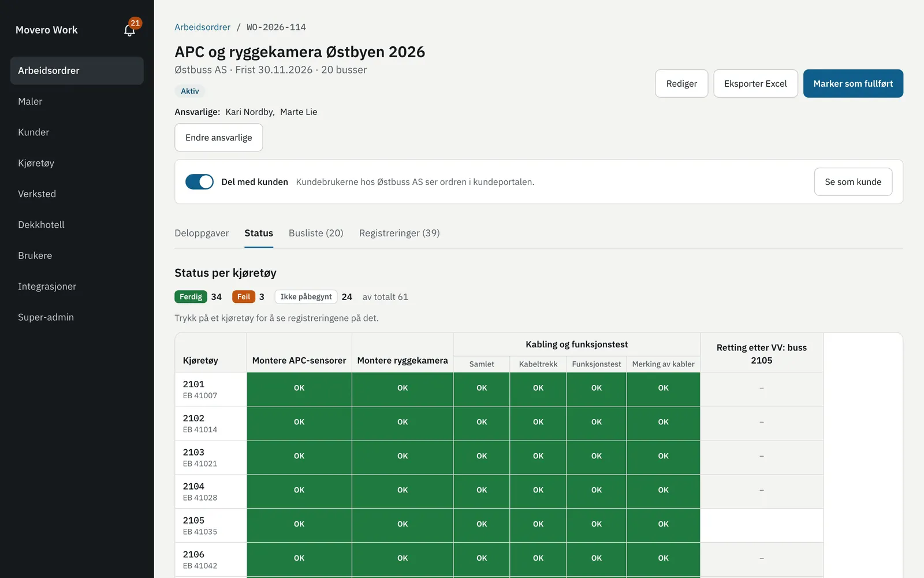Open the Busliste (20) tab
This screenshot has height=578, width=924.
[316, 233]
